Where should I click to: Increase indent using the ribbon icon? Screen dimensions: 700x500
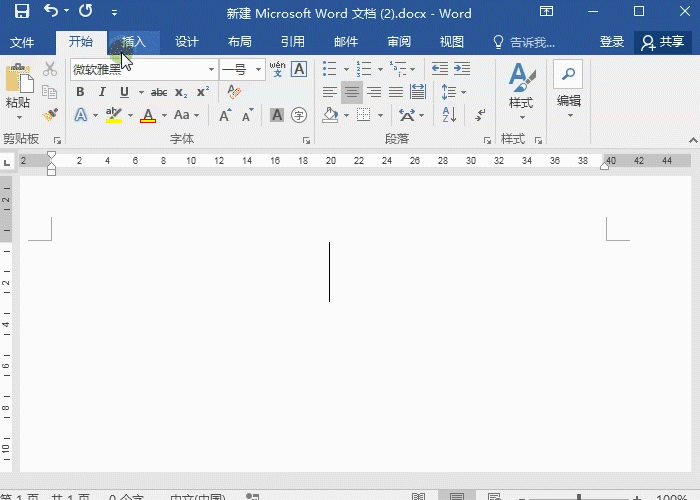point(461,69)
